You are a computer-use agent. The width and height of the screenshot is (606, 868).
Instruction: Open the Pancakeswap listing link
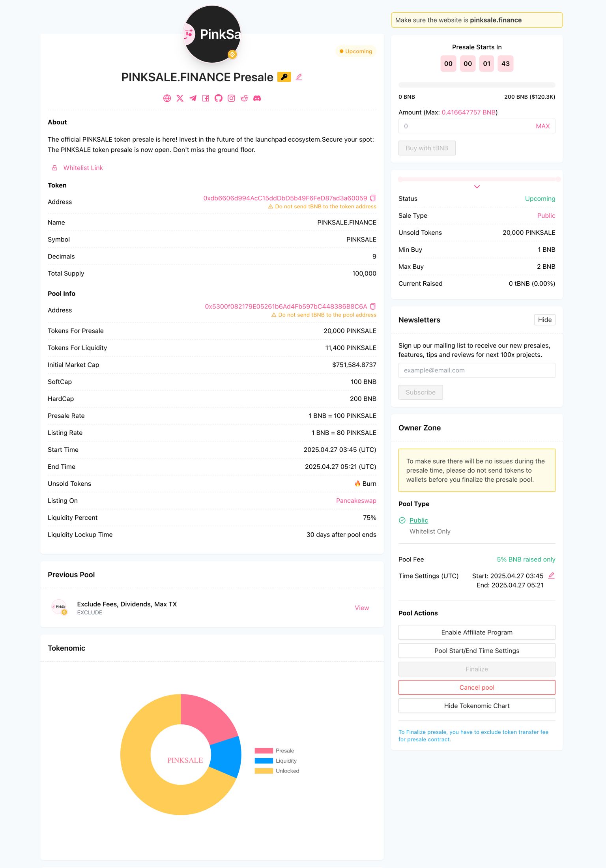(356, 501)
